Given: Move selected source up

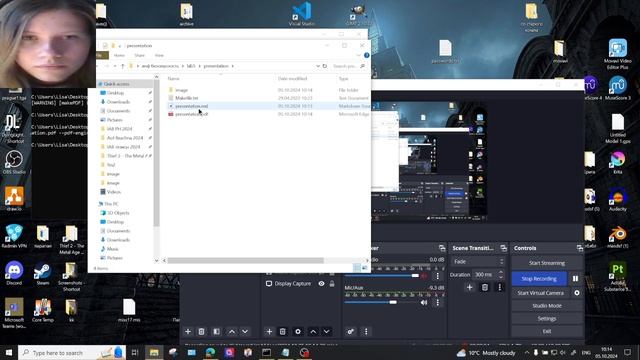Looking at the screenshot, I should click(x=313, y=331).
